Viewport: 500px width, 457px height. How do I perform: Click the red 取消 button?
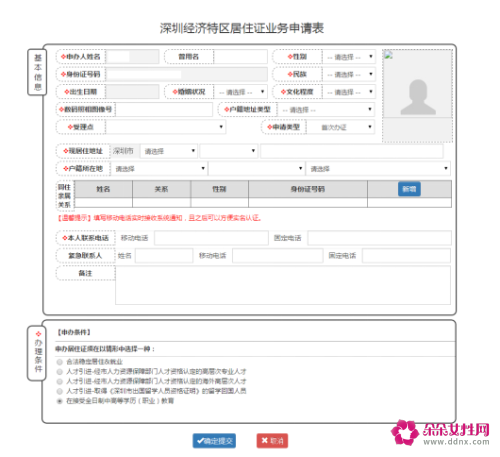[x=272, y=441]
